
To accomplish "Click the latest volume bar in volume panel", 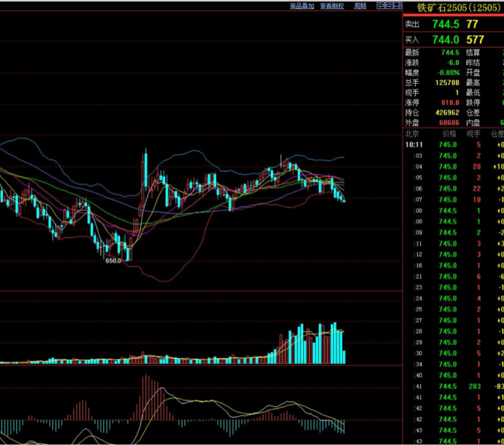I will (344, 357).
